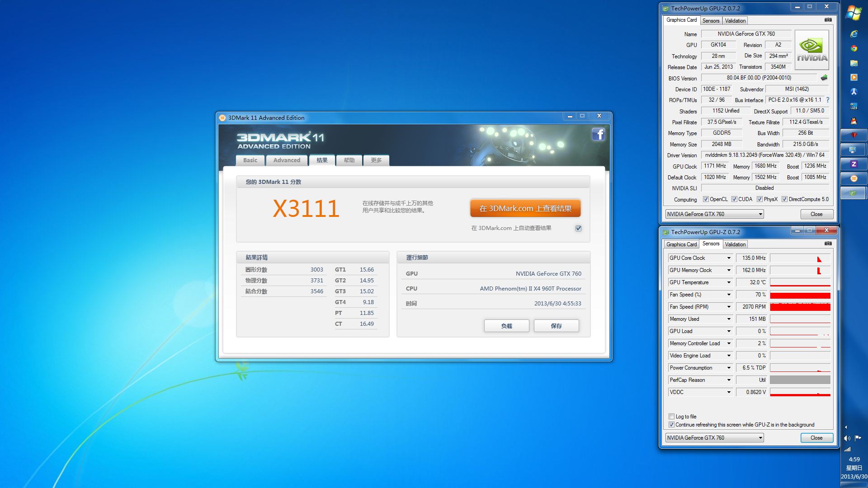Launch Internet Explorer from taskbar
The image size is (868, 488).
[x=854, y=34]
